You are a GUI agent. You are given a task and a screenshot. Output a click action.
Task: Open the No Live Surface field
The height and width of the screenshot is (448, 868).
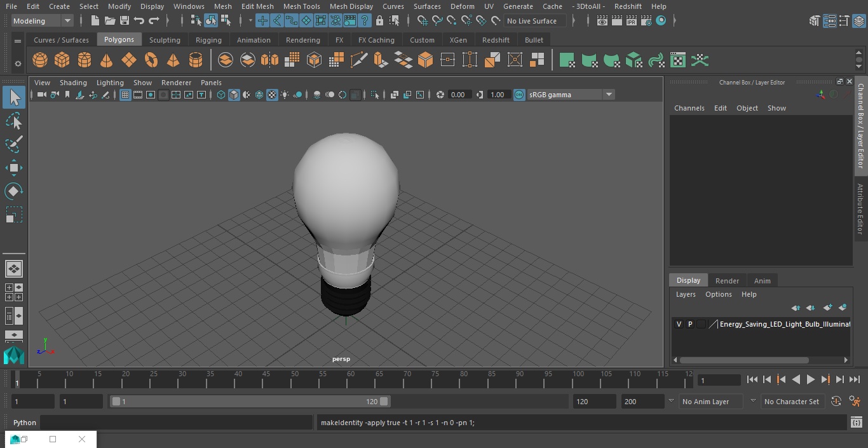[535, 21]
